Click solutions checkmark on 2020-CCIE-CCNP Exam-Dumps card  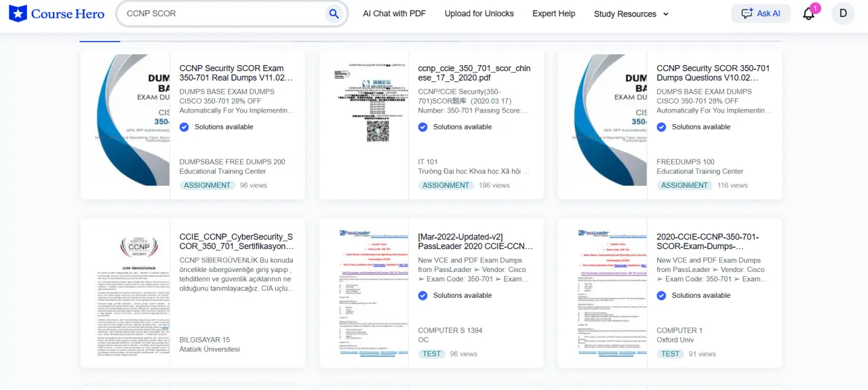(662, 295)
